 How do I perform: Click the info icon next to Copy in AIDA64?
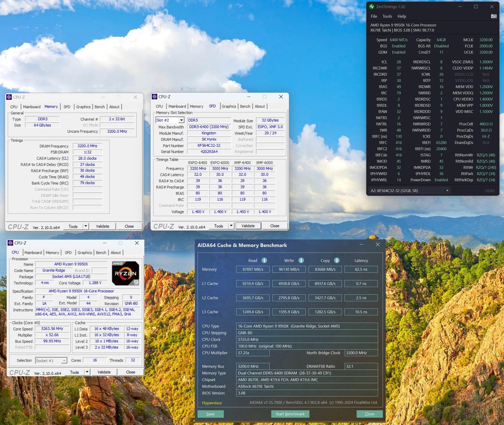(337, 260)
